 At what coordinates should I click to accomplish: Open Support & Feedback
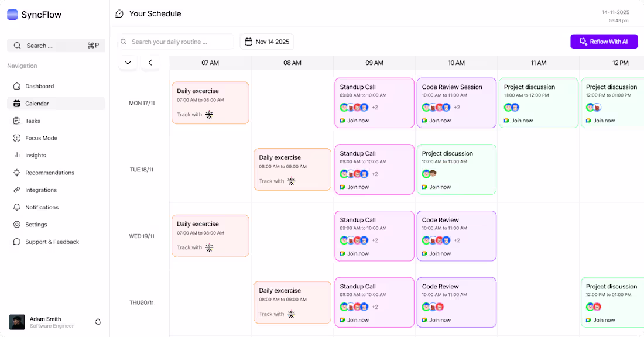[56, 242]
